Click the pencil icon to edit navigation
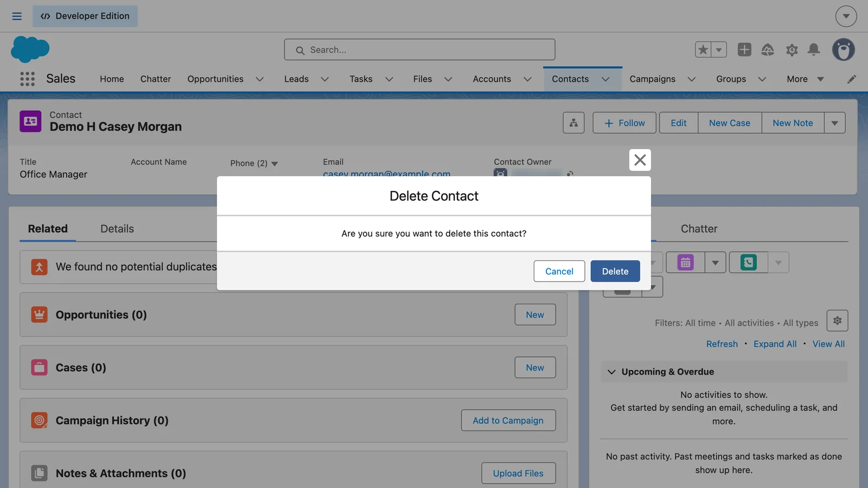 click(x=852, y=79)
